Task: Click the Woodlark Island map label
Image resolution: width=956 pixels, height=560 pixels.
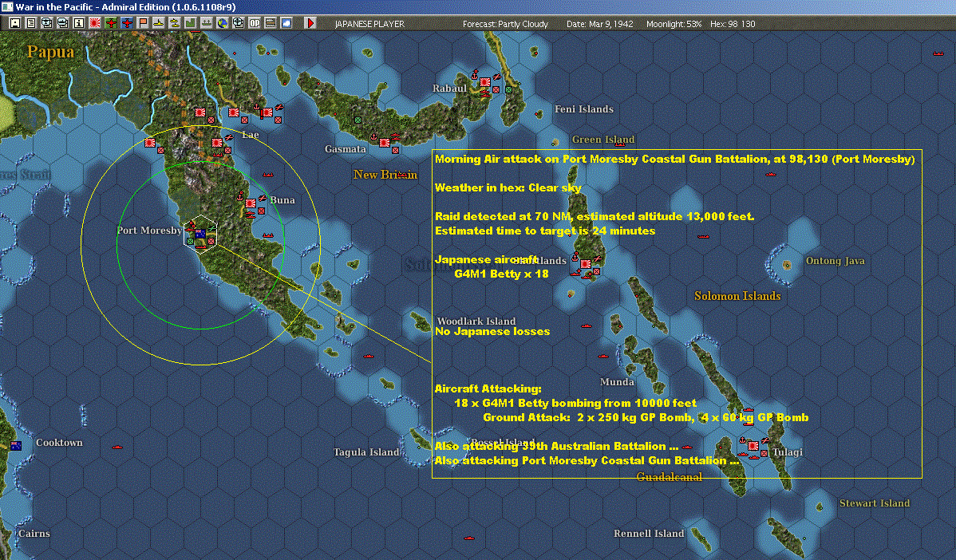Action: [476, 321]
